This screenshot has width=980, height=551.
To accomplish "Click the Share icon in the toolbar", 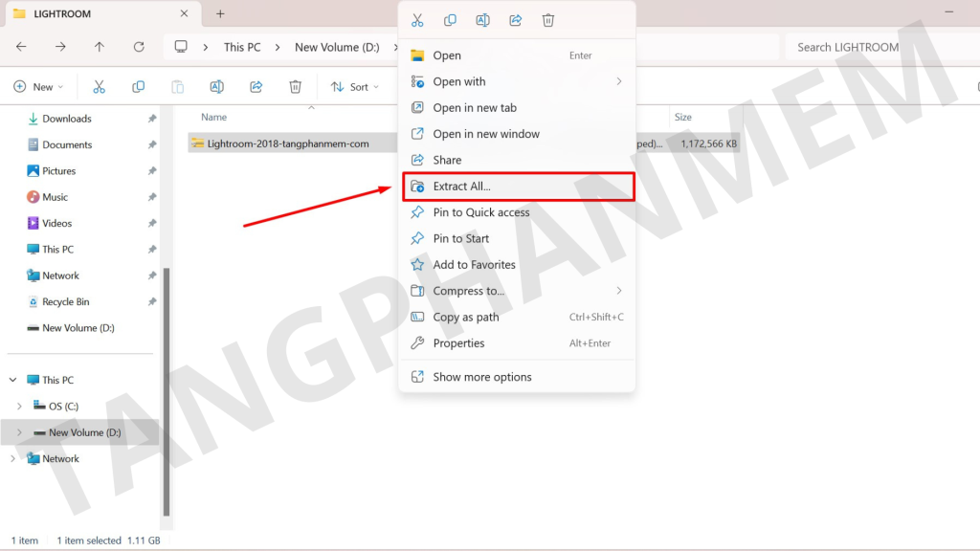I will pos(256,87).
